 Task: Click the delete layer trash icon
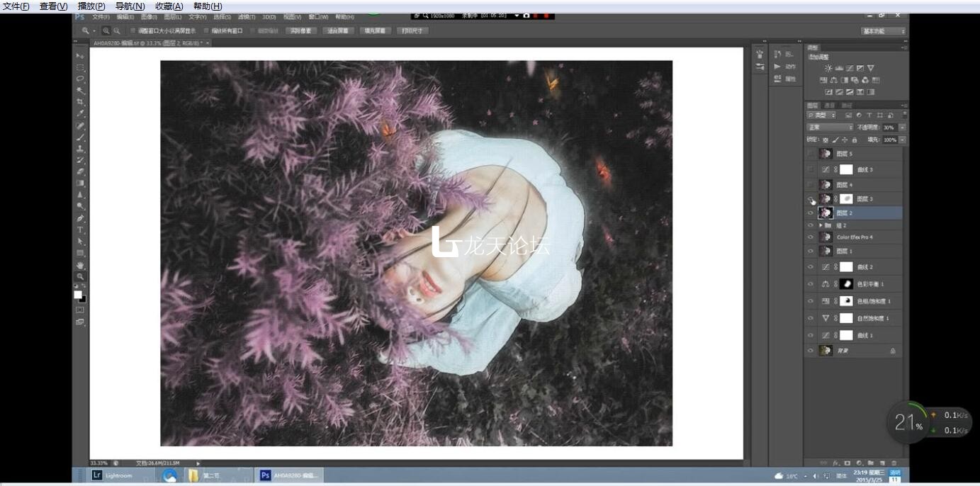pos(894,463)
